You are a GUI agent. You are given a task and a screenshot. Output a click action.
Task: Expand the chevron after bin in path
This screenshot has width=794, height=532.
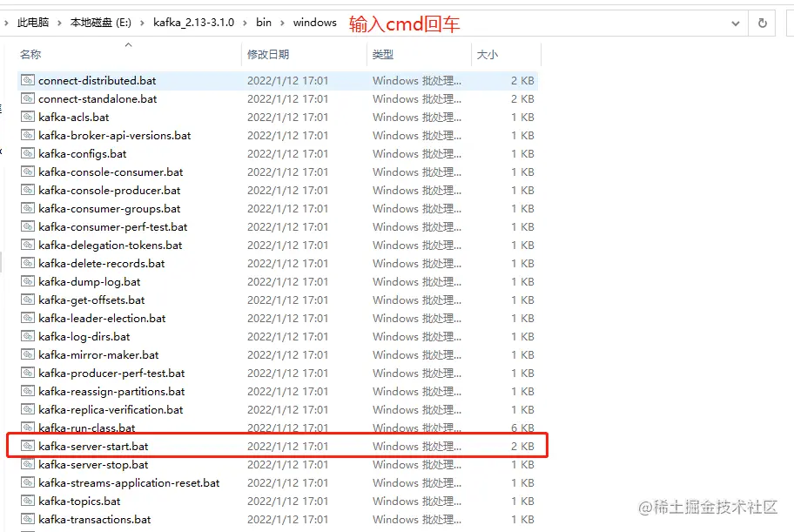[x=282, y=23]
